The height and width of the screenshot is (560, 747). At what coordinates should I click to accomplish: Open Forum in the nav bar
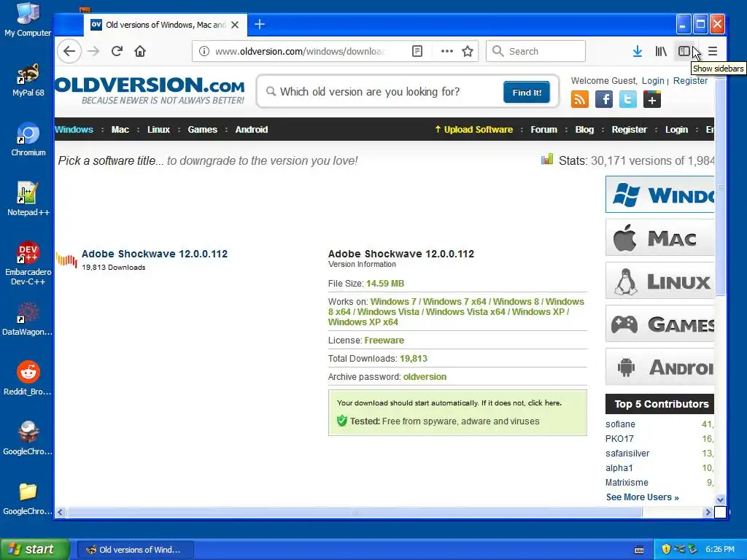(544, 130)
